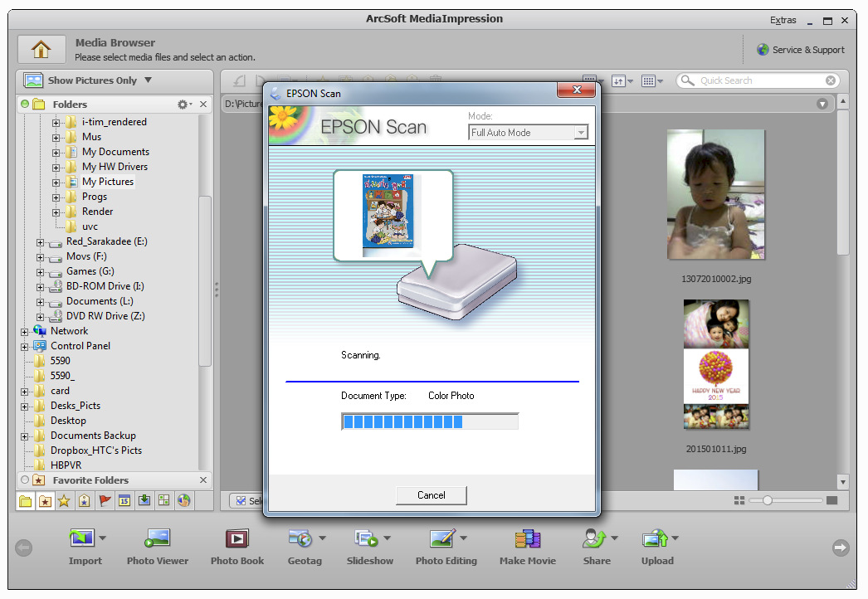Expand the Documents Backup folder
This screenshot has height=599, width=868.
pyautogui.click(x=24, y=436)
